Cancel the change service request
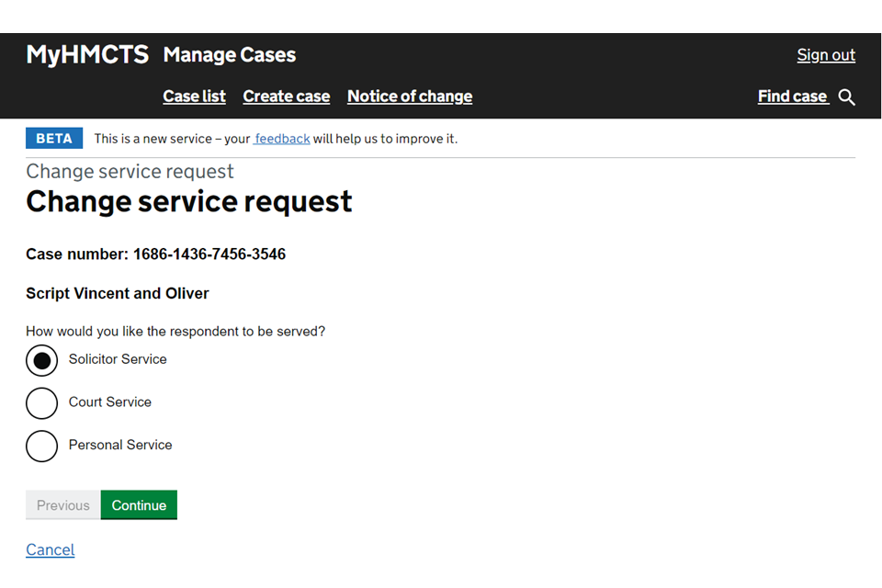This screenshot has width=882, height=588. pyautogui.click(x=50, y=549)
